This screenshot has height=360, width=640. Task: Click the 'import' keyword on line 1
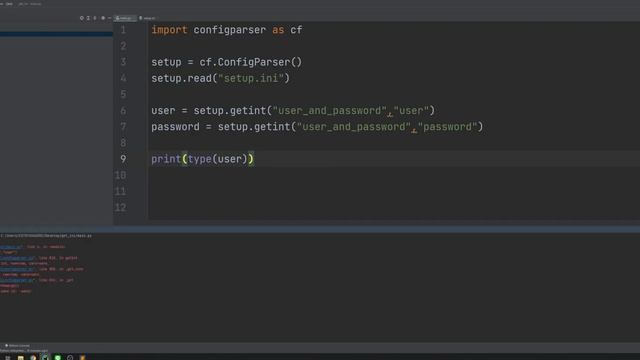point(169,30)
